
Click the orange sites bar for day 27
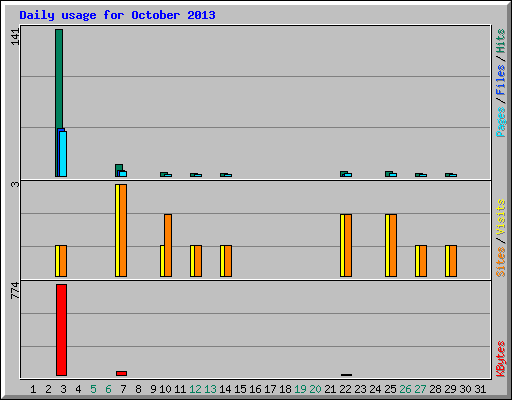pyautogui.click(x=423, y=261)
